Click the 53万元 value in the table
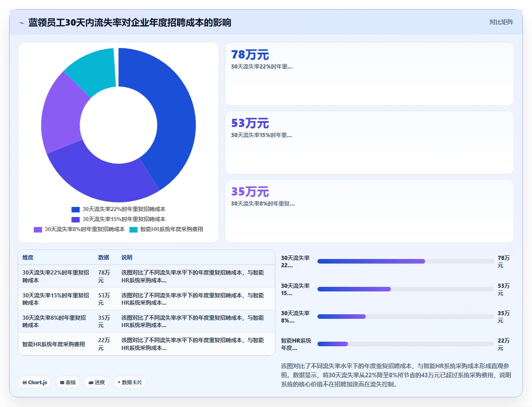This screenshot has width=532, height=407. (104, 299)
